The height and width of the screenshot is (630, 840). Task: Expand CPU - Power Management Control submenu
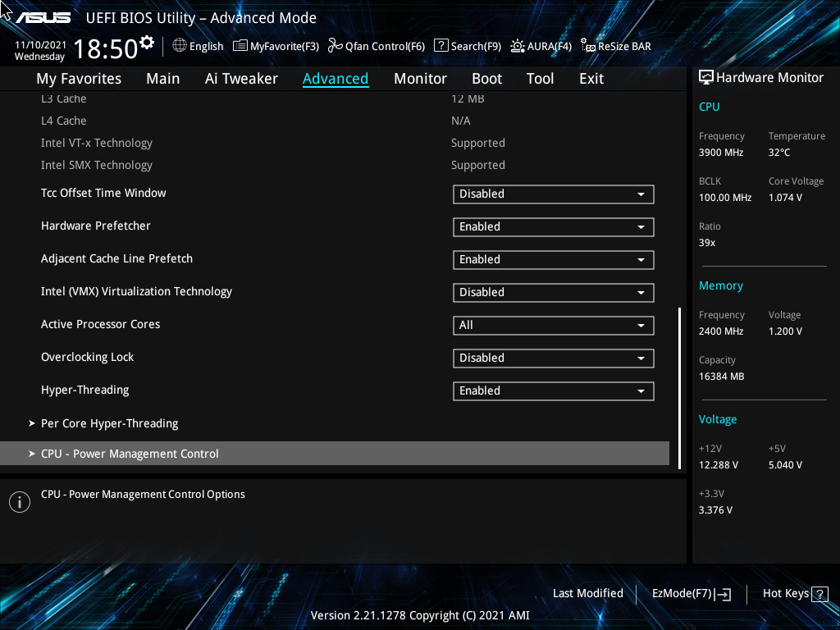(335, 454)
